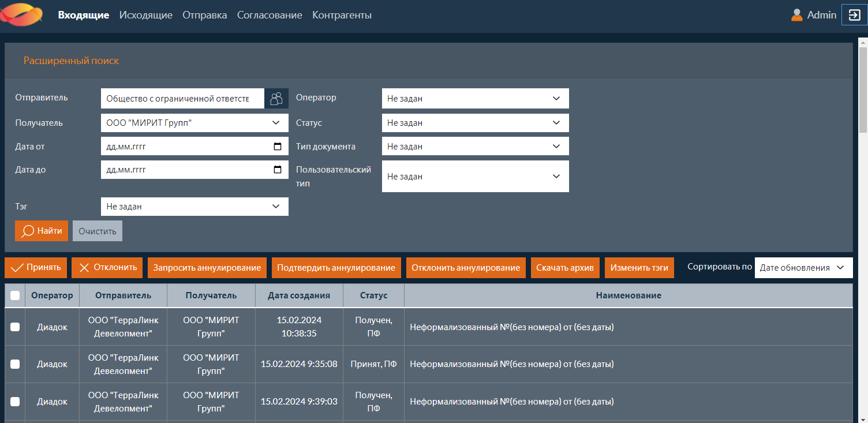This screenshot has height=423, width=868.
Task: Click the sender in the 9:35:08 row
Action: 124,364
